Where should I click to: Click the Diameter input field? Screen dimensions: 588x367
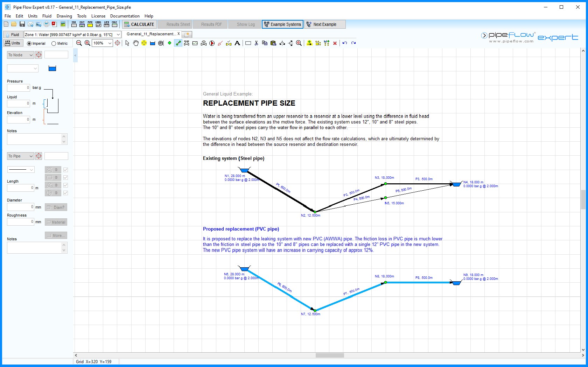pyautogui.click(x=21, y=207)
